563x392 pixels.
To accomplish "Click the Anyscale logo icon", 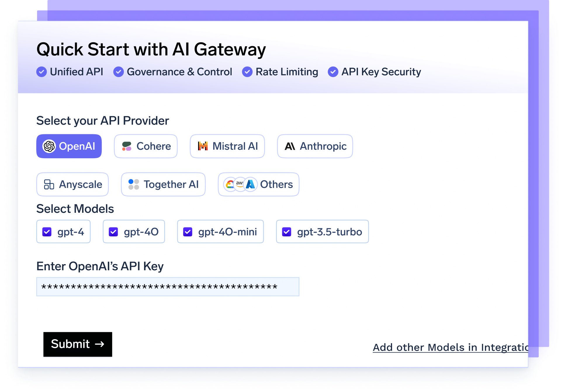I will point(49,184).
